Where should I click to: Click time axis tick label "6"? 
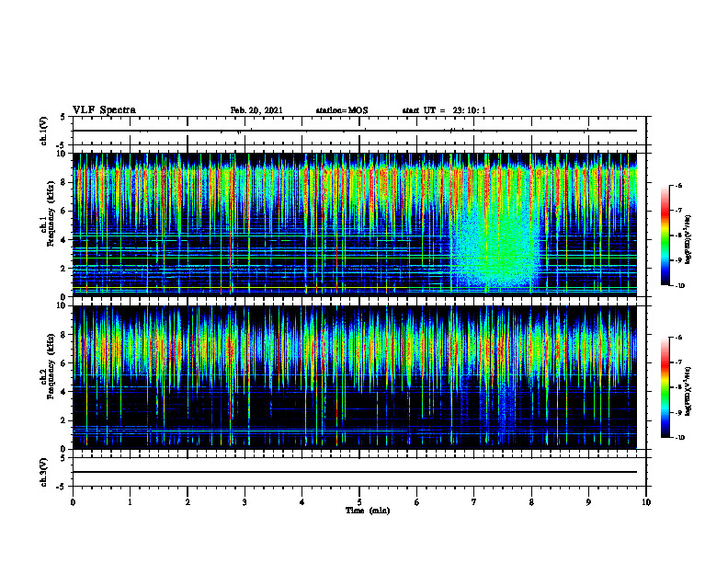pos(417,502)
